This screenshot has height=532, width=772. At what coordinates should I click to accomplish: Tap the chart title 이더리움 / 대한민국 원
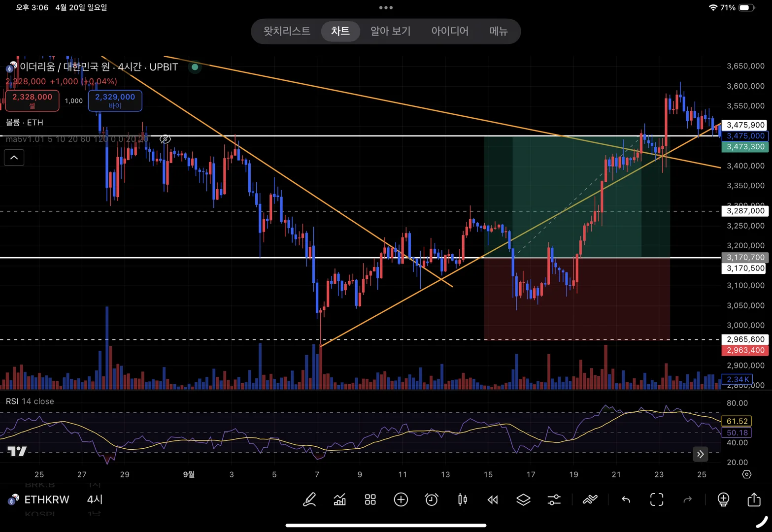click(65, 67)
